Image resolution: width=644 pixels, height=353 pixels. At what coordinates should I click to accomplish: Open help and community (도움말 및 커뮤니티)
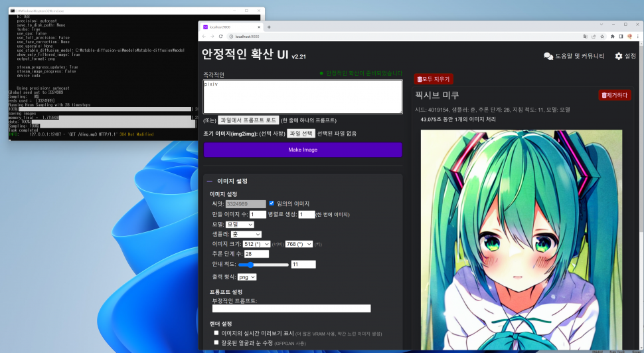pyautogui.click(x=574, y=56)
